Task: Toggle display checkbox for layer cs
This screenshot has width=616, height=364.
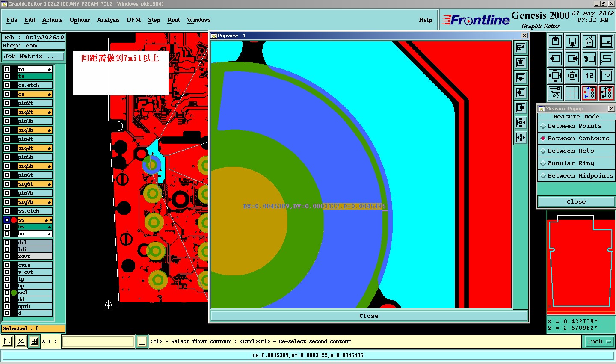Action: 7,94
